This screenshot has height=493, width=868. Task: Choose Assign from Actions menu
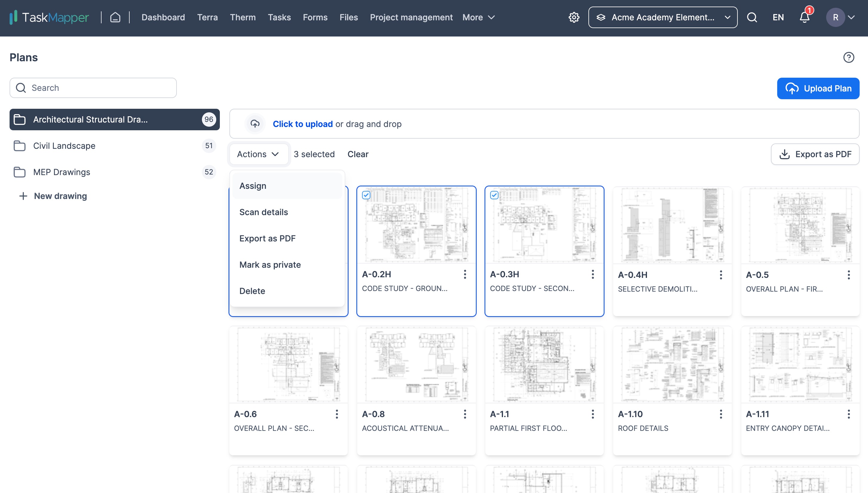(x=287, y=186)
